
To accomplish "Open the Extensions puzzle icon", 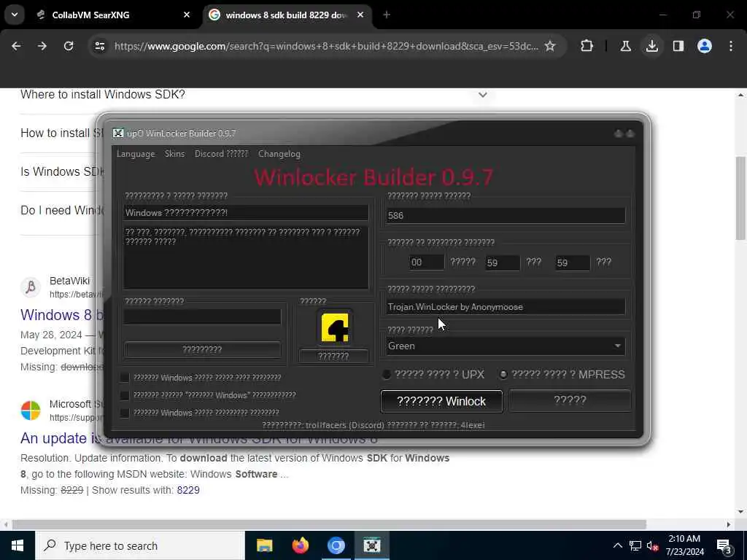I will click(x=587, y=46).
